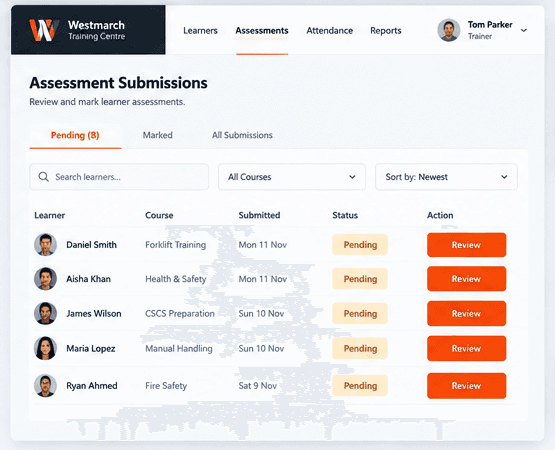Click the Learner column header
The height and width of the screenshot is (450, 555).
(50, 215)
